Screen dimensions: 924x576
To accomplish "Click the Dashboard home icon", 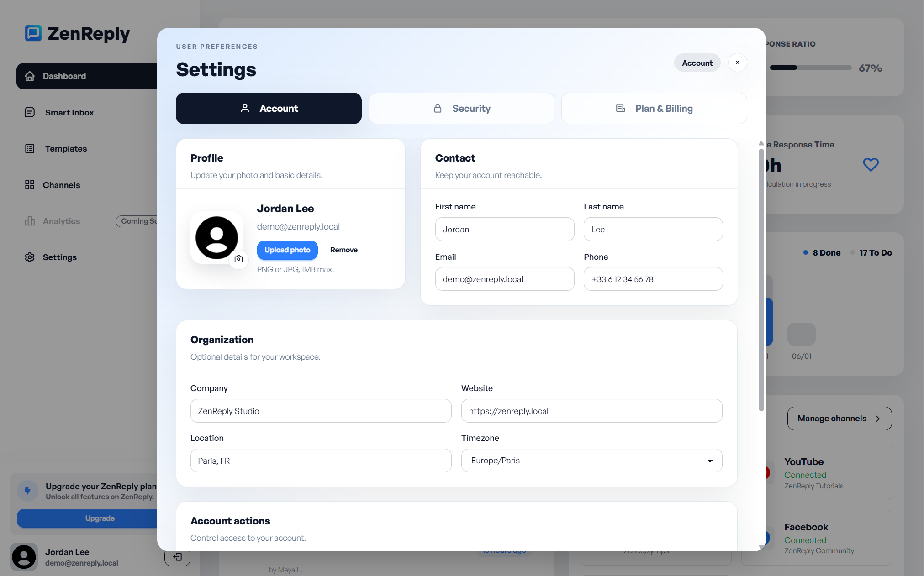I will [x=30, y=76].
